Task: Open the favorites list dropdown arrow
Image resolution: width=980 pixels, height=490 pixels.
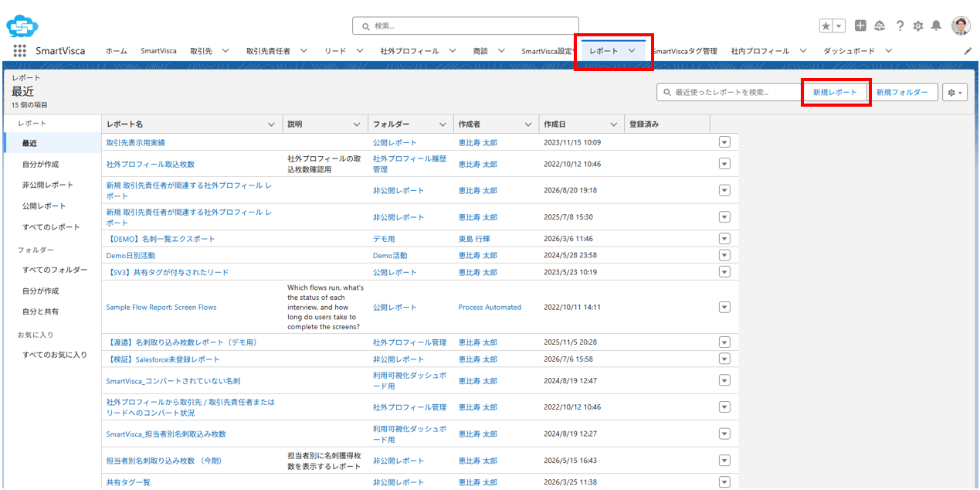Action: tap(839, 26)
